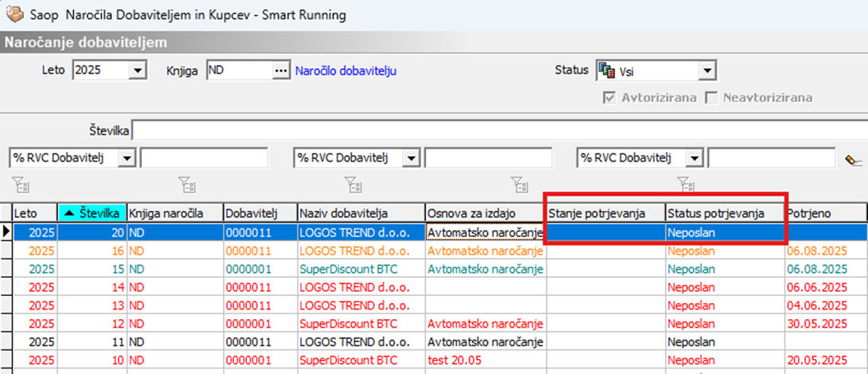
Task: Toggle the Neavtorizirana checkbox
Action: 711,98
